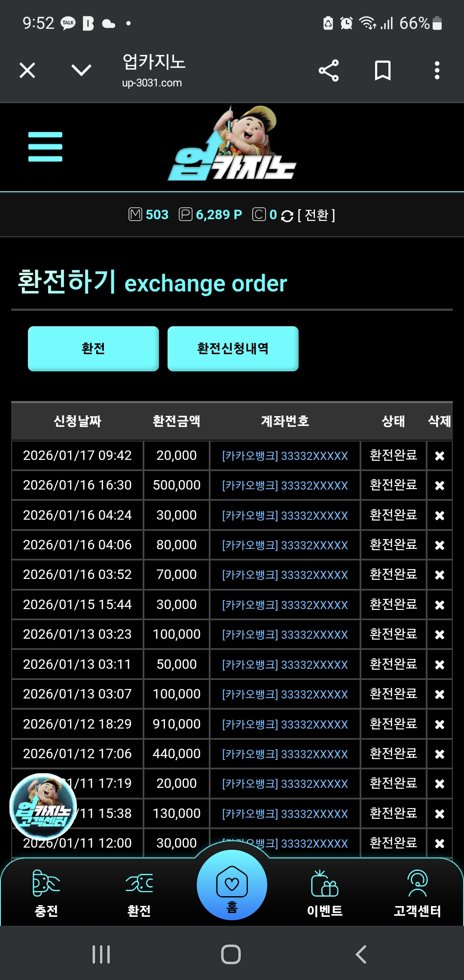
Task: Expand the browser tab chevron dropdown
Action: 81,70
